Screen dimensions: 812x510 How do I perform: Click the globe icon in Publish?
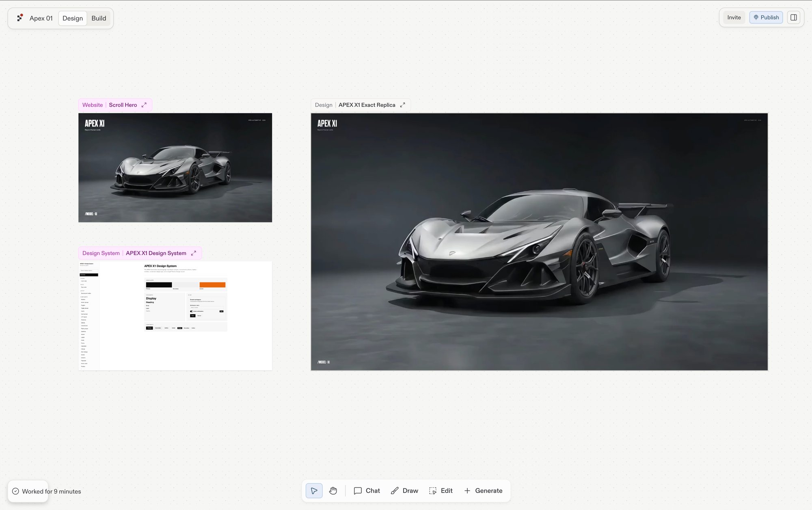[756, 17]
